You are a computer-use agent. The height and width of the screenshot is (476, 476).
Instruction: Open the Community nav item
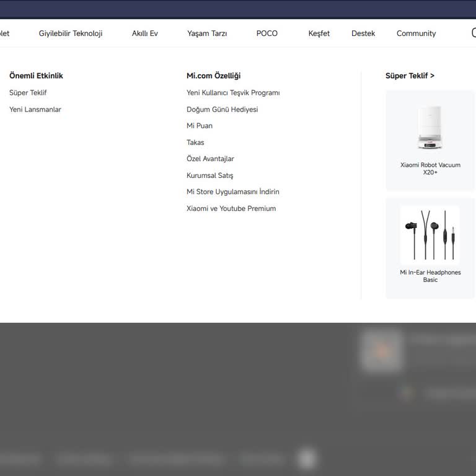[416, 33]
